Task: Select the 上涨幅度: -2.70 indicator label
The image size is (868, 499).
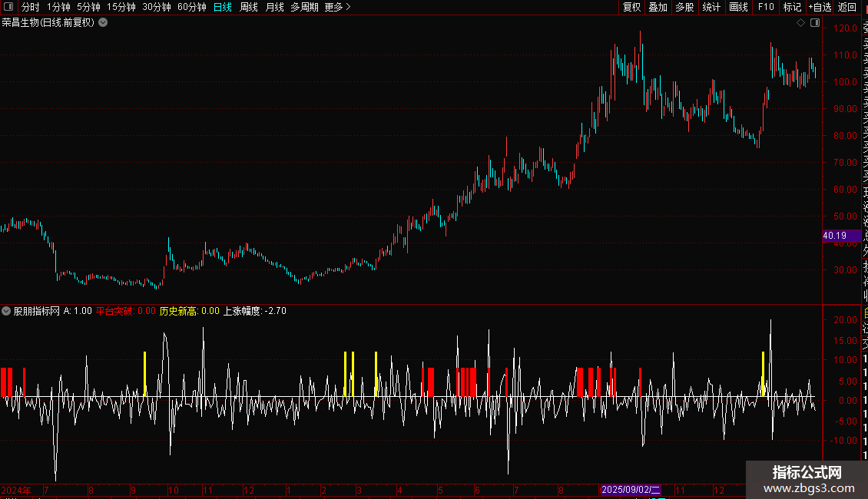Action: coord(255,311)
